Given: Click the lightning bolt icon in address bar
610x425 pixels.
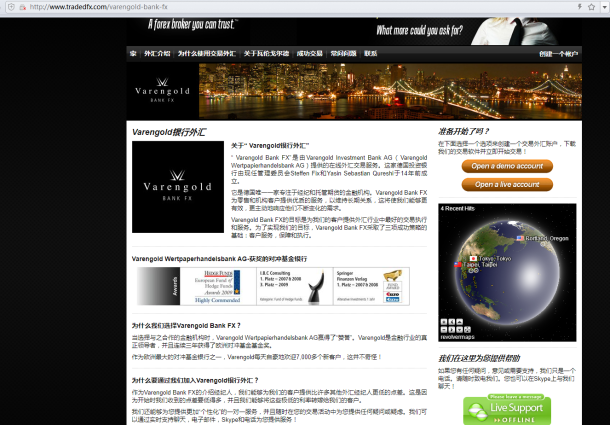Looking at the screenshot, I should pos(579,7).
